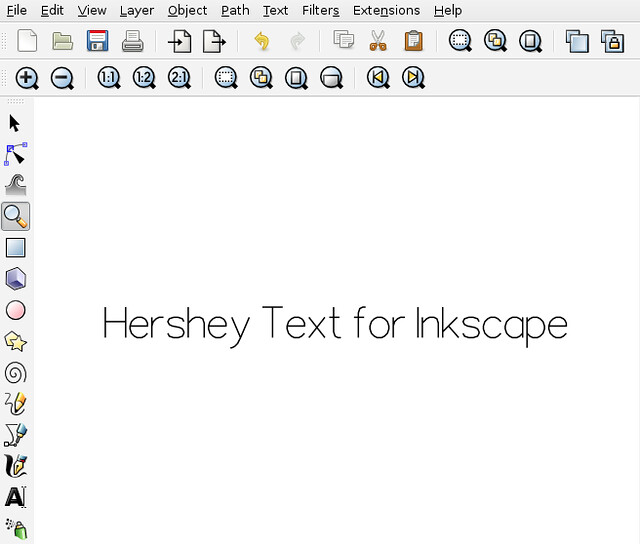Screen dimensions: 640x544
Task: Choose the Tweak tool
Action: pos(15,185)
